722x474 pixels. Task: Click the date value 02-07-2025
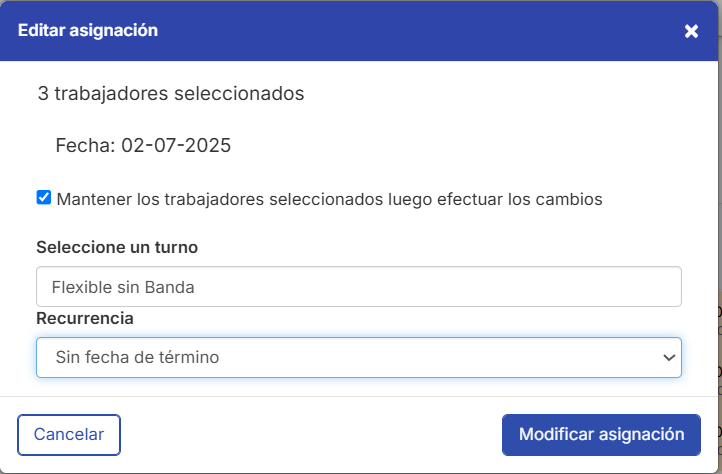point(176,145)
